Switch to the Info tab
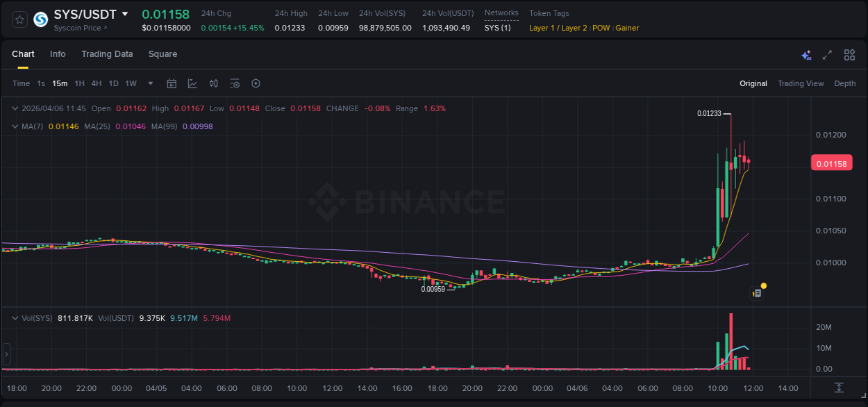Image resolution: width=868 pixels, height=407 pixels. [58, 54]
